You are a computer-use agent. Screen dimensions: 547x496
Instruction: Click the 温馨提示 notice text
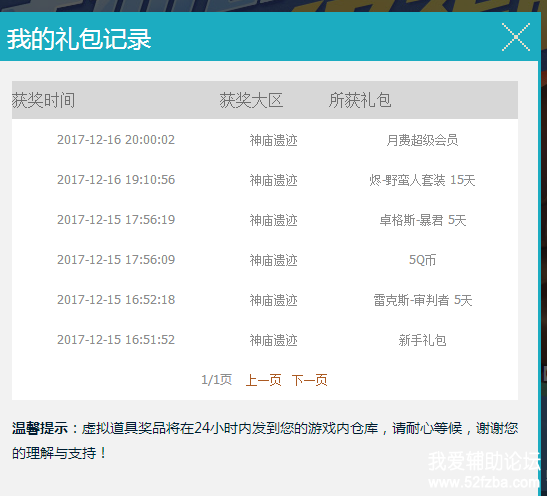39,428
